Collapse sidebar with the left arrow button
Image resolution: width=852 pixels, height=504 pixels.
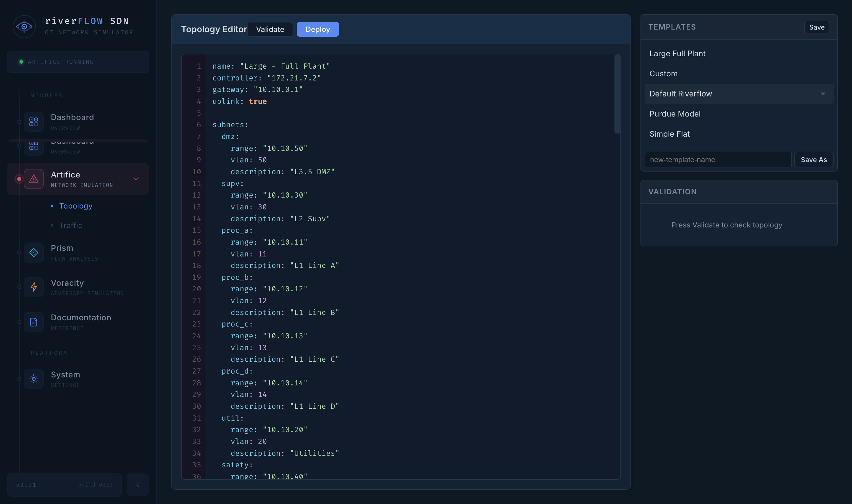click(138, 485)
